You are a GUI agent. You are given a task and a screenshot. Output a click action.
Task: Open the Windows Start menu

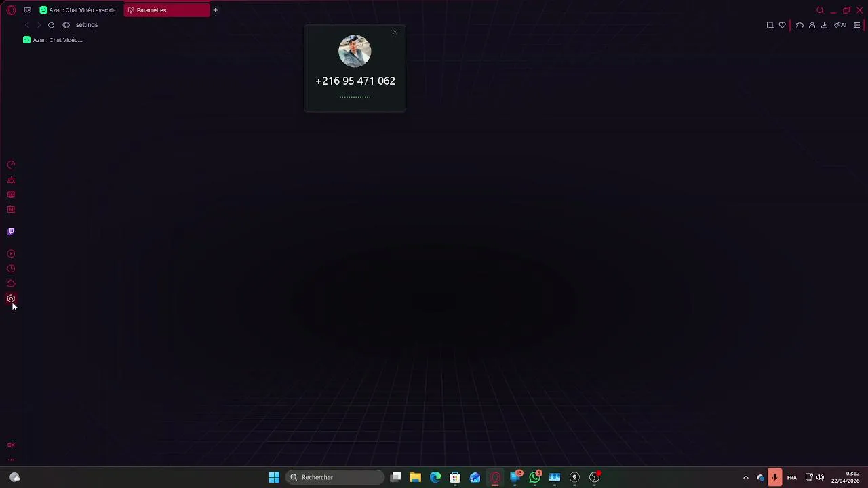coord(274,477)
